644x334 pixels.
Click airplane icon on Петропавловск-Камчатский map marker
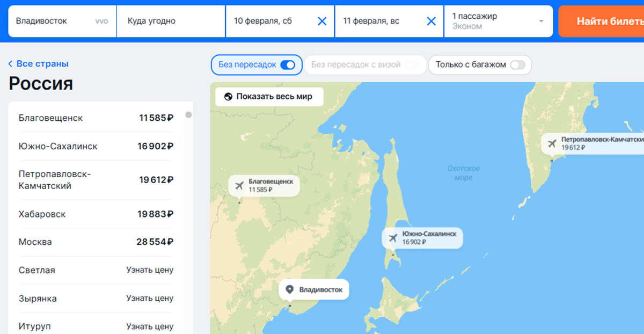553,144
